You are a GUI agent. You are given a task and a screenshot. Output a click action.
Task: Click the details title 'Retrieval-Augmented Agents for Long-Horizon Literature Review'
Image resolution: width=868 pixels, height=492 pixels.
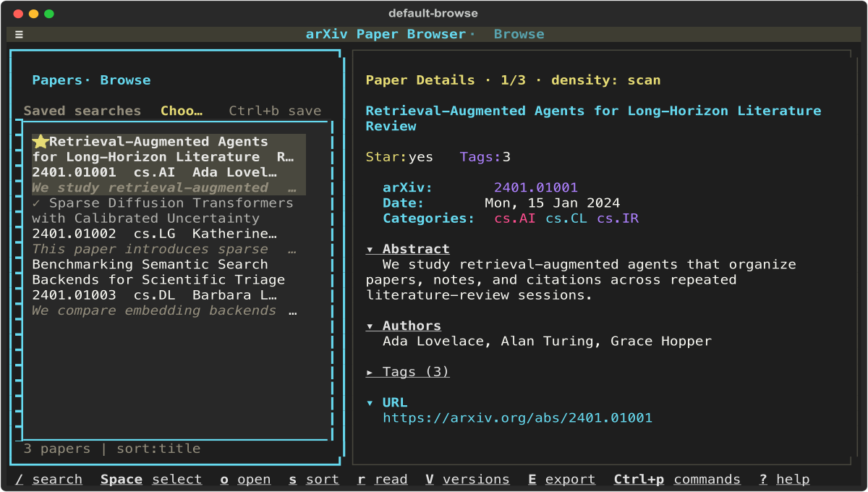pos(593,119)
